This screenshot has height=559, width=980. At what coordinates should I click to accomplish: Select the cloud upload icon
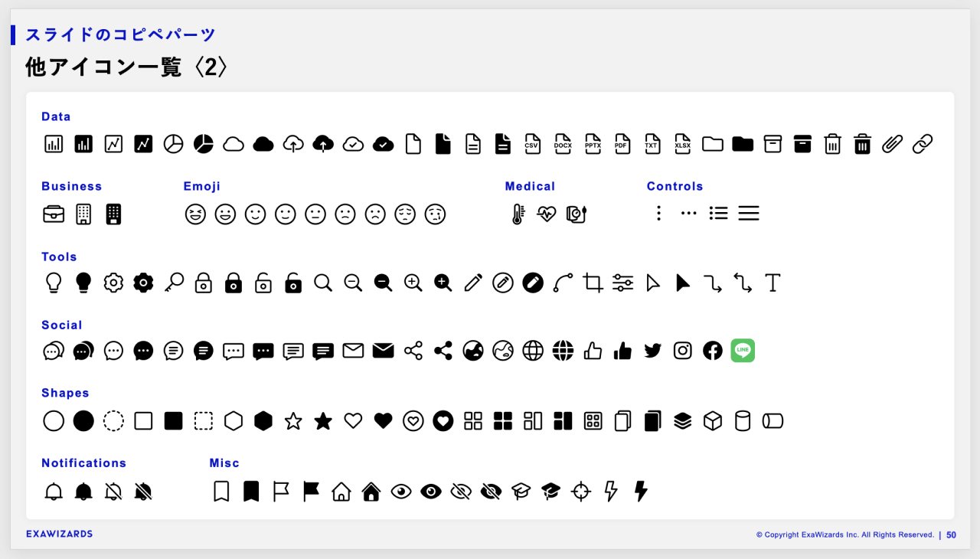tap(293, 143)
